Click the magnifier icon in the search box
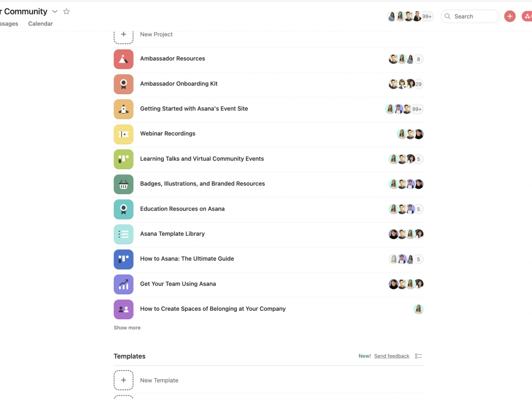Image resolution: width=532 pixels, height=399 pixels. click(447, 16)
